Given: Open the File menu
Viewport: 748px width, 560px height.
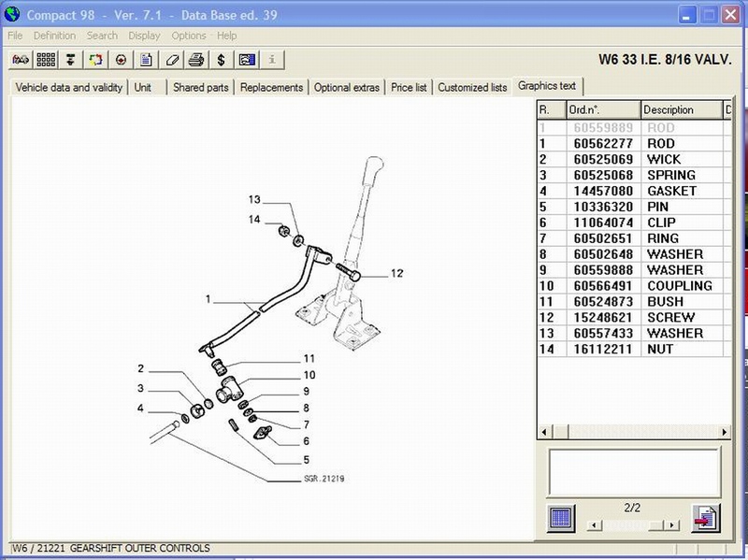Looking at the screenshot, I should pyautogui.click(x=15, y=36).
